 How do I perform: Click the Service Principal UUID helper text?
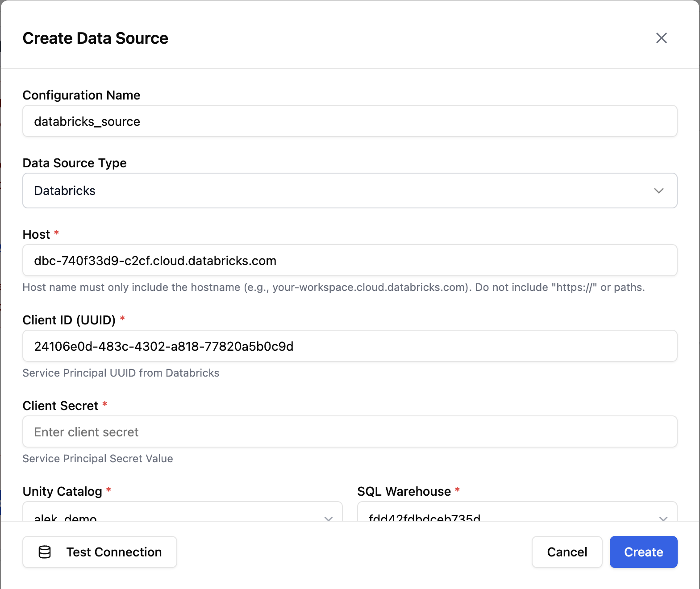pyautogui.click(x=121, y=373)
